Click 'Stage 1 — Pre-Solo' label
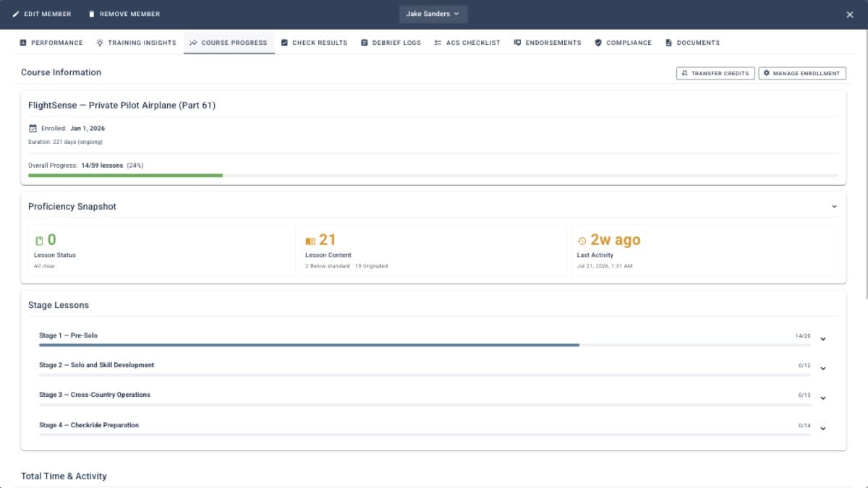868x488 pixels. pyautogui.click(x=68, y=335)
